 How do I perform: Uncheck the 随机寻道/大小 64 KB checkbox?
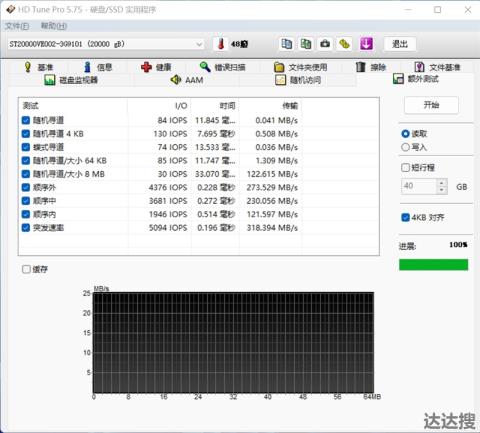[x=26, y=161]
